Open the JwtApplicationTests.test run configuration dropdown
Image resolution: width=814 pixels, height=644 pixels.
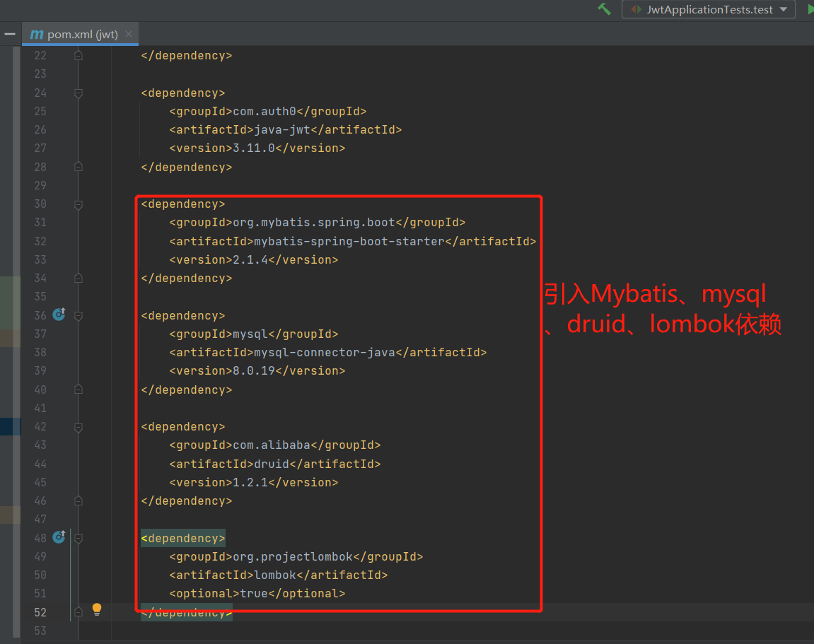[709, 9]
